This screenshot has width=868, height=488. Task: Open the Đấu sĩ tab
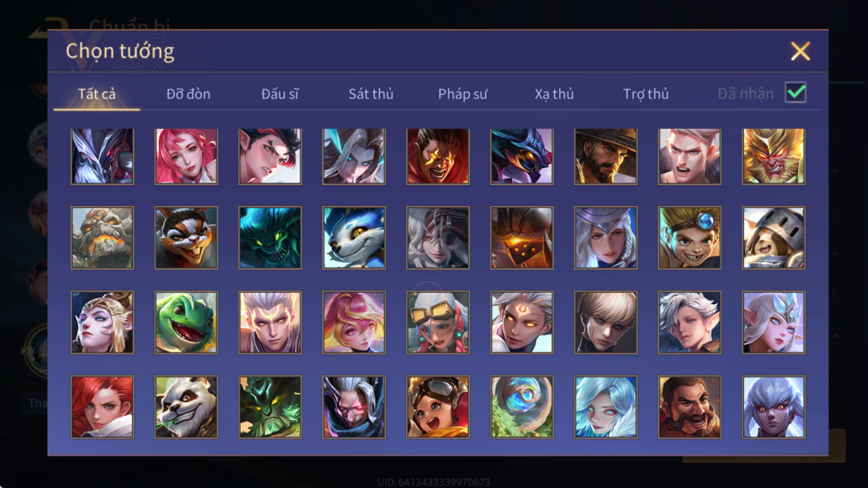pos(280,94)
